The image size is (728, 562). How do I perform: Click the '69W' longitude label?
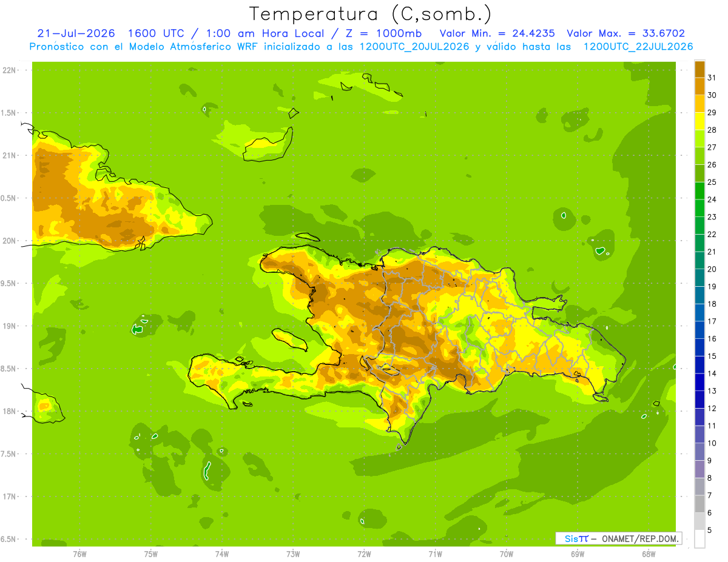(x=577, y=554)
